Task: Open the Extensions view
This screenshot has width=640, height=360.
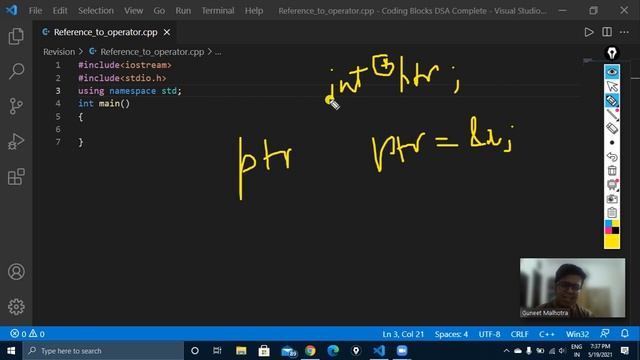Action: pos(16,176)
